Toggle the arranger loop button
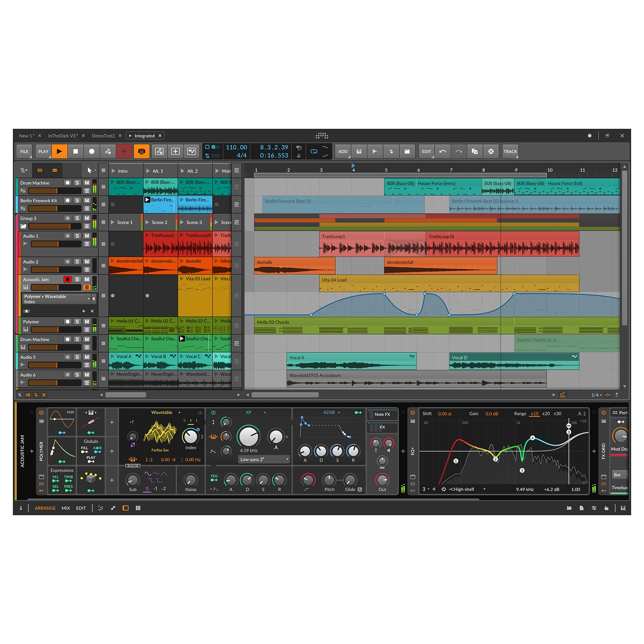Image resolution: width=644 pixels, height=644 pixels. pos(314,151)
